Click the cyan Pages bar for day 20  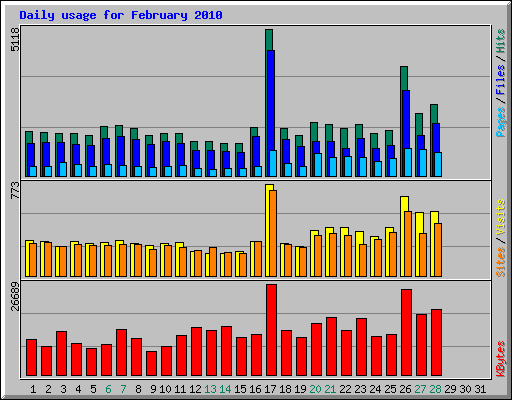[318, 165]
